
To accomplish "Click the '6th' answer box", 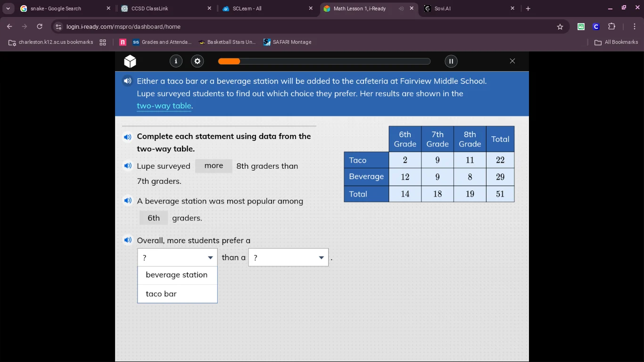I will 154,218.
